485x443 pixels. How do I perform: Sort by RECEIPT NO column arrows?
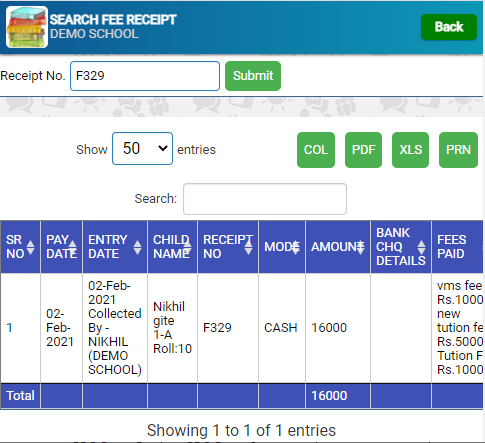(248, 247)
